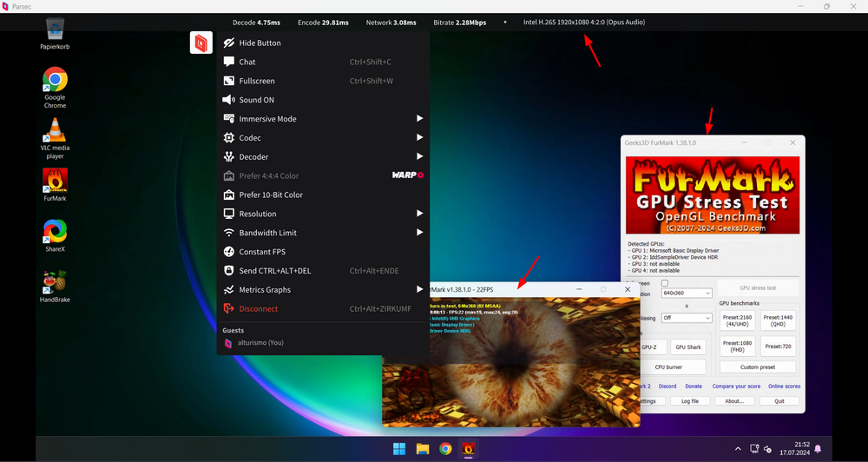
Task: Select the ShareX desktop icon
Action: click(x=56, y=236)
